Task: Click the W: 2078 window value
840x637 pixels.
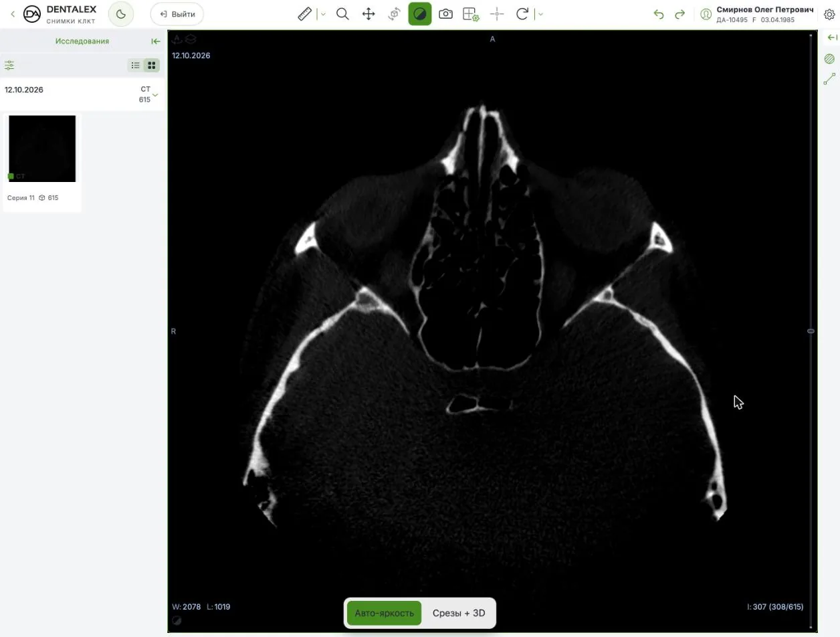Action: [187, 607]
